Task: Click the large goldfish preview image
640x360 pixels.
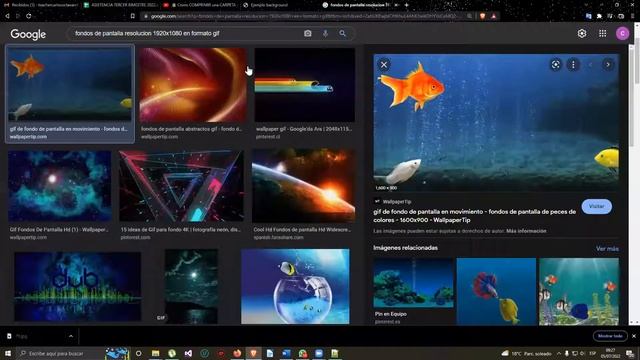Action: [496, 122]
